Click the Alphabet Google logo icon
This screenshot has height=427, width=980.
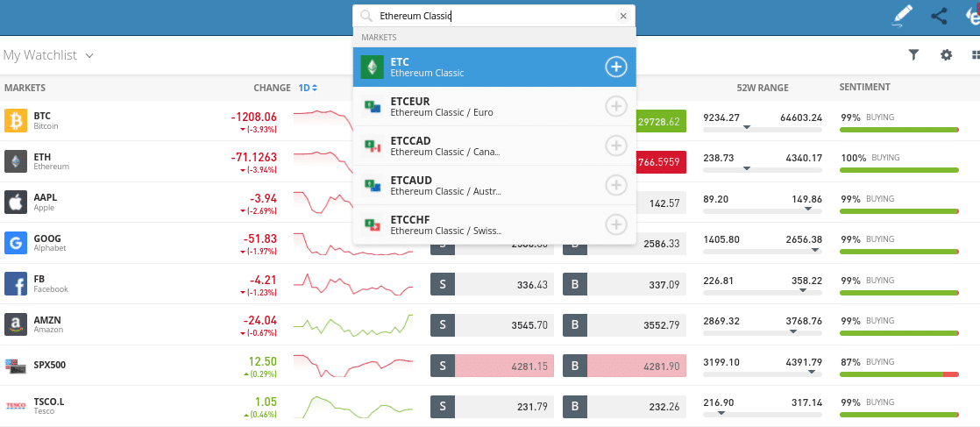click(16, 243)
